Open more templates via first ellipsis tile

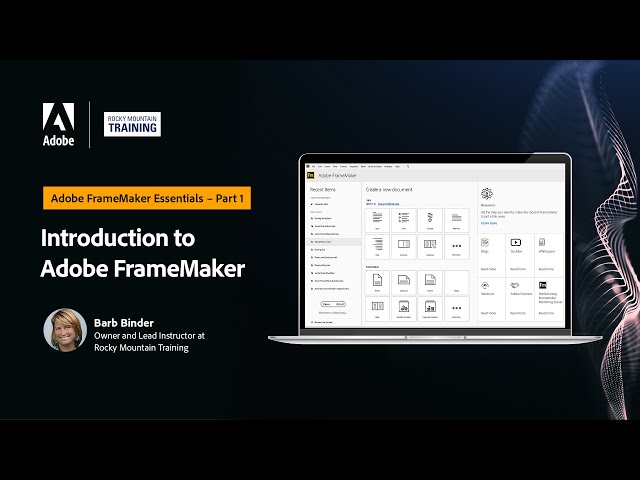457,247
